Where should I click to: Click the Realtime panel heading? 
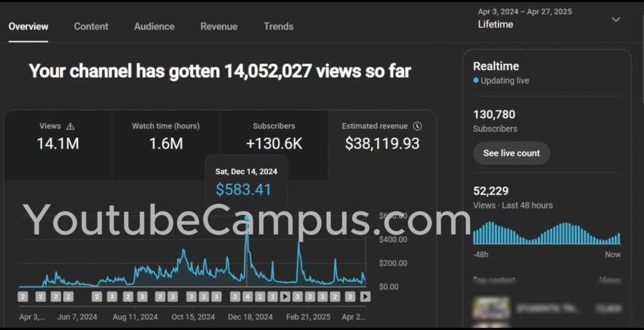[x=496, y=66]
